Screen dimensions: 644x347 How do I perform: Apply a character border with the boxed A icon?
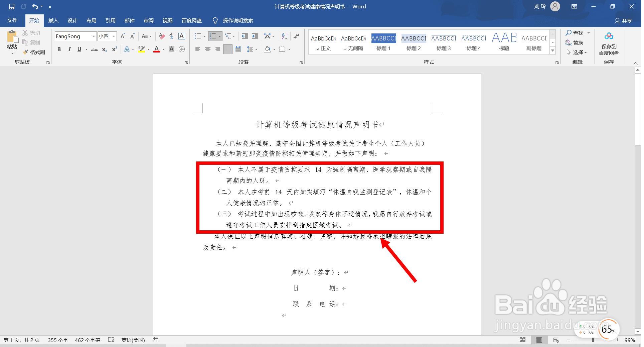coord(182,36)
